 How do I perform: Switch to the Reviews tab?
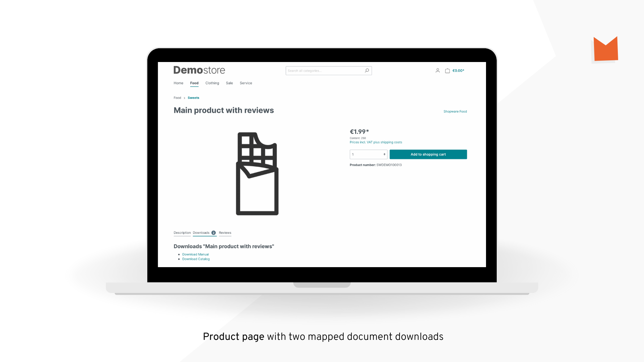tap(225, 233)
